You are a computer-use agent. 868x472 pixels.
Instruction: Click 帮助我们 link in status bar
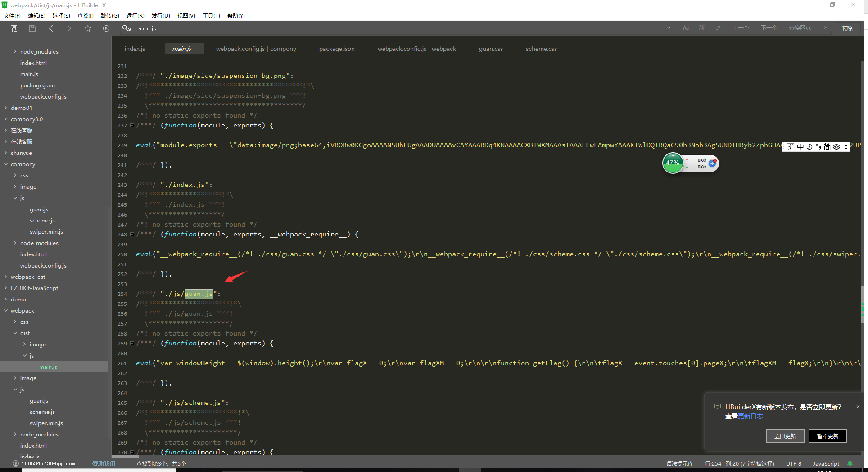pos(104,463)
